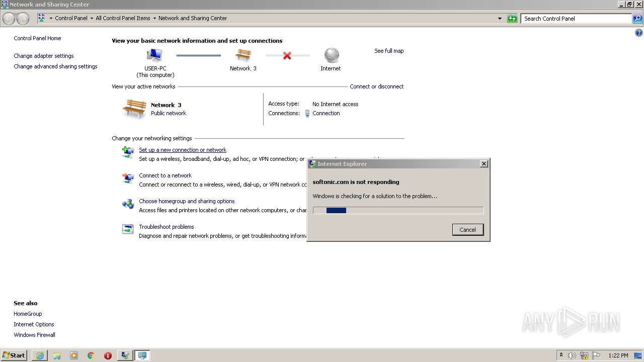Click the address bar location icon

pos(41,18)
